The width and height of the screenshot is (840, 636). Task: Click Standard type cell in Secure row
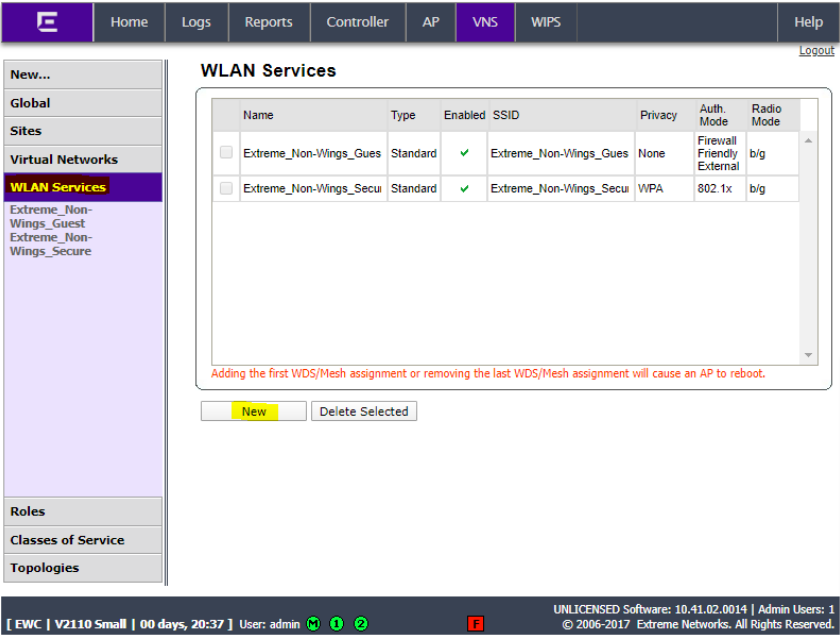(414, 189)
